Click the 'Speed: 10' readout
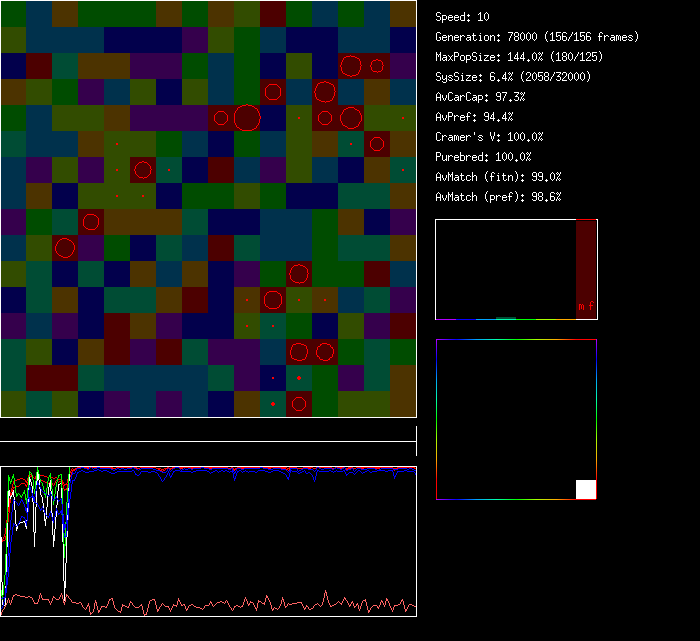700x641 pixels. click(463, 17)
